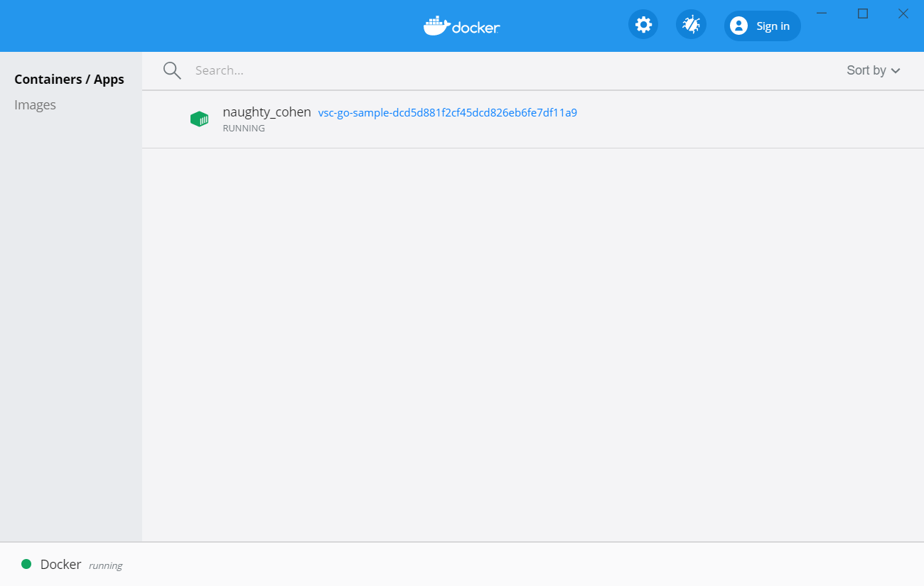This screenshot has height=586, width=924.
Task: Click the Docker whale logo
Action: pos(461,26)
